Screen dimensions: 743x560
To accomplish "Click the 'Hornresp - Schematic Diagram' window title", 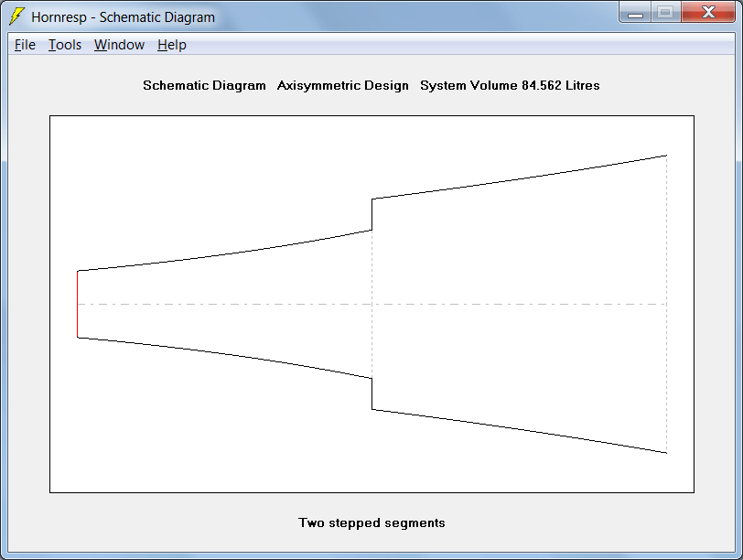I will click(124, 17).
